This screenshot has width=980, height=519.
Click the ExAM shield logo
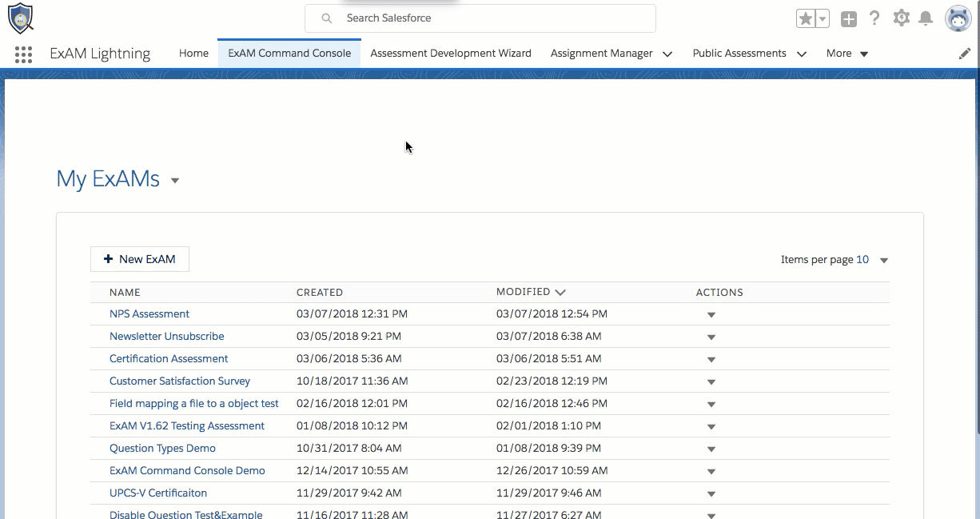tap(20, 18)
